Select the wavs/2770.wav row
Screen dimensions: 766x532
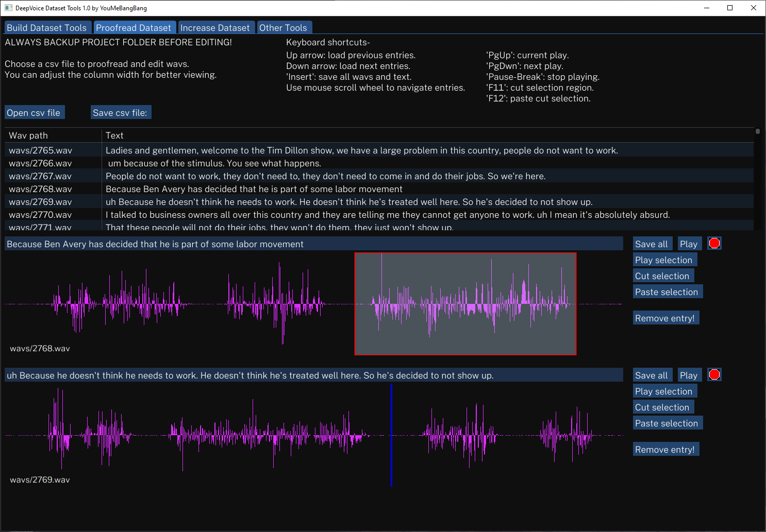[x=206, y=214]
